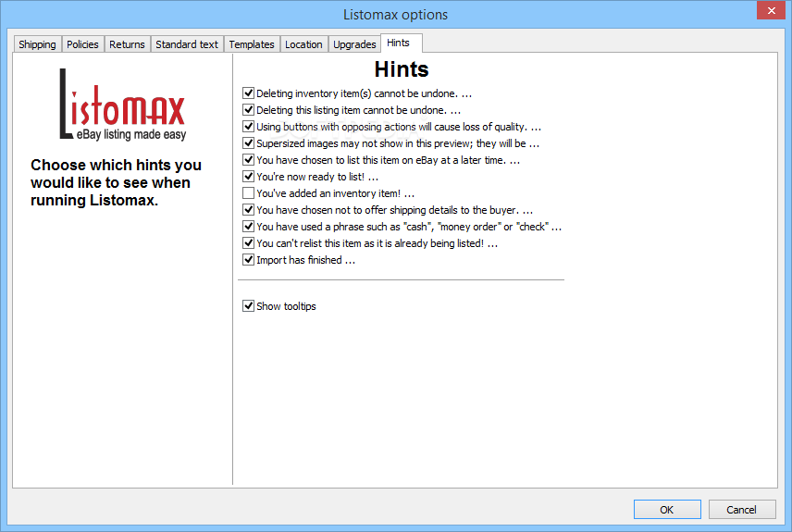Open the Policies tab
792x532 pixels.
pos(82,44)
